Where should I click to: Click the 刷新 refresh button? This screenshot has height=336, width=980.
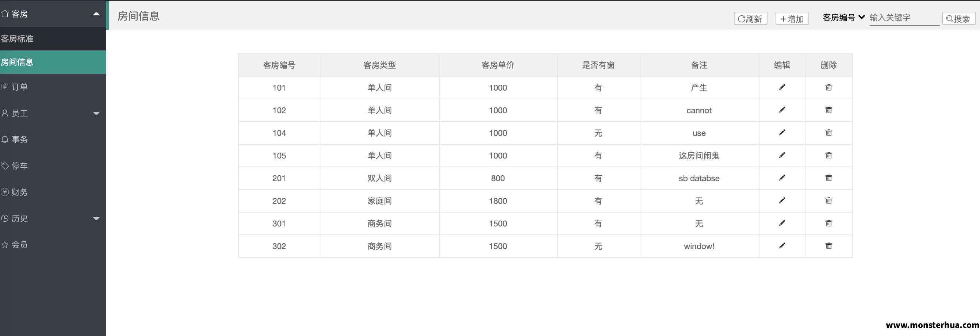750,19
